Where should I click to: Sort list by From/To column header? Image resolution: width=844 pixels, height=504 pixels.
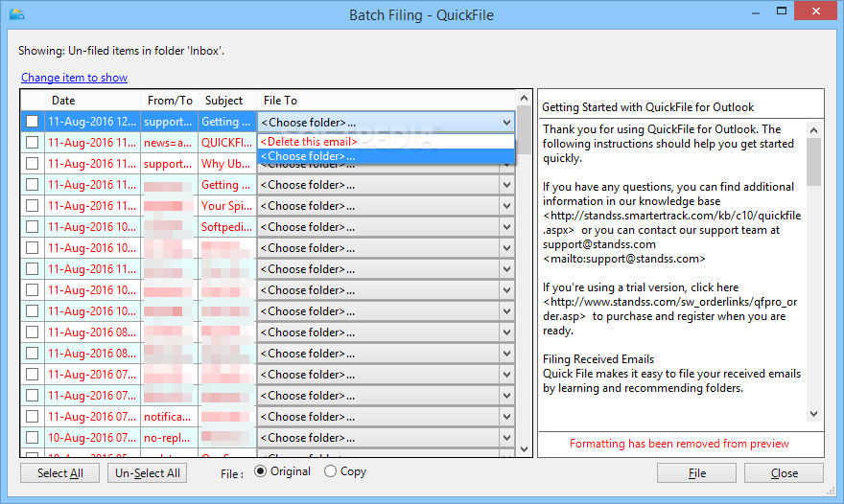pos(170,101)
